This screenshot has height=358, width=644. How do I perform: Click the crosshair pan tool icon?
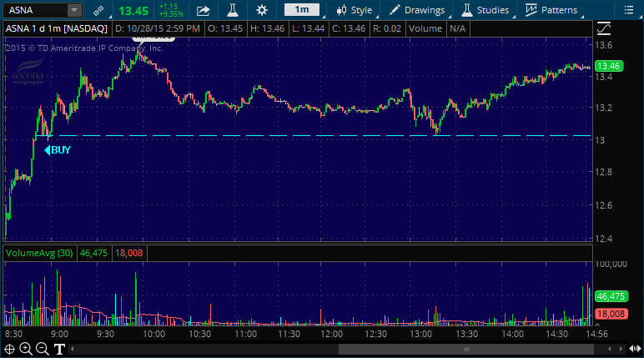9,350
